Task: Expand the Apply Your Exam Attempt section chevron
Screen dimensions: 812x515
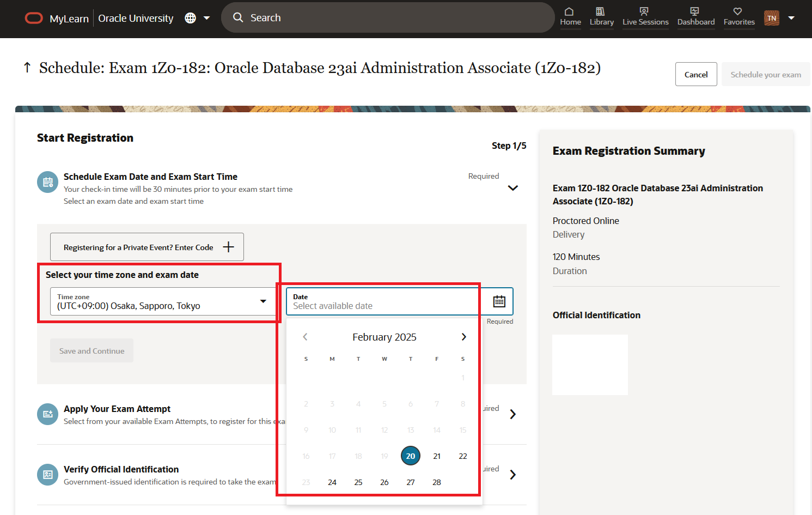Action: point(512,414)
